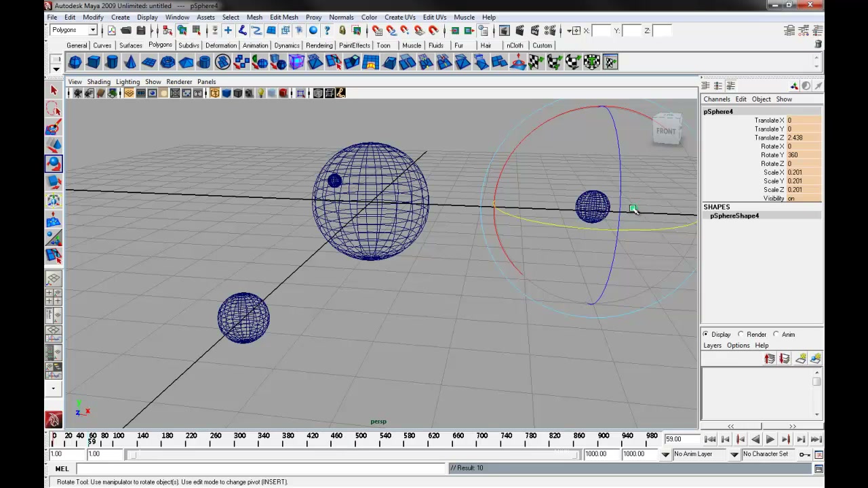Open the Maya script editor icon
868x488 pixels.
[x=818, y=469]
